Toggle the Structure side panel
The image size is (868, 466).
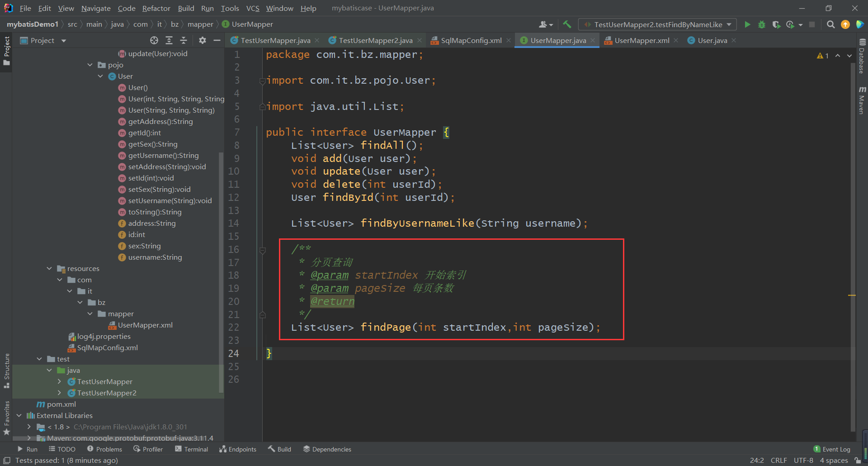pyautogui.click(x=6, y=370)
